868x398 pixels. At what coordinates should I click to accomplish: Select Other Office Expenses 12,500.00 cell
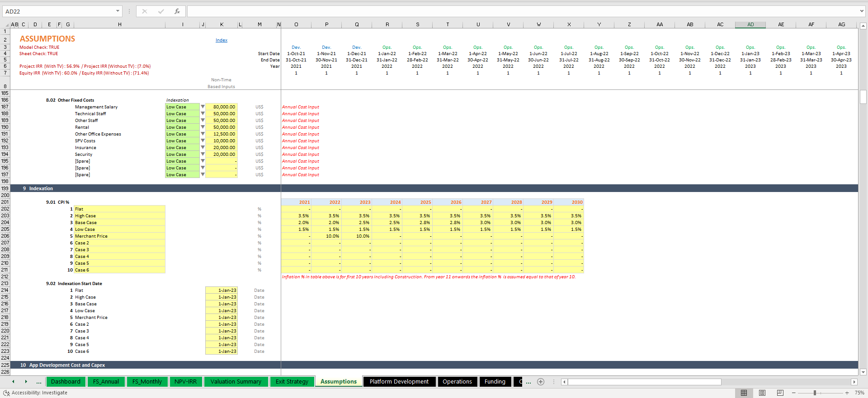click(x=222, y=134)
